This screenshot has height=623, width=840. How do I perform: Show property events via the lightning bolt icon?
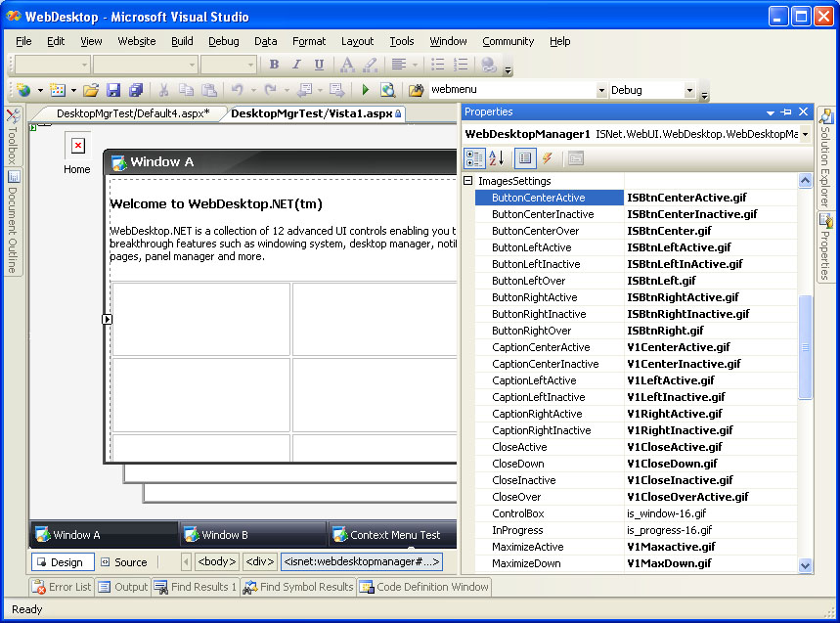click(x=548, y=158)
